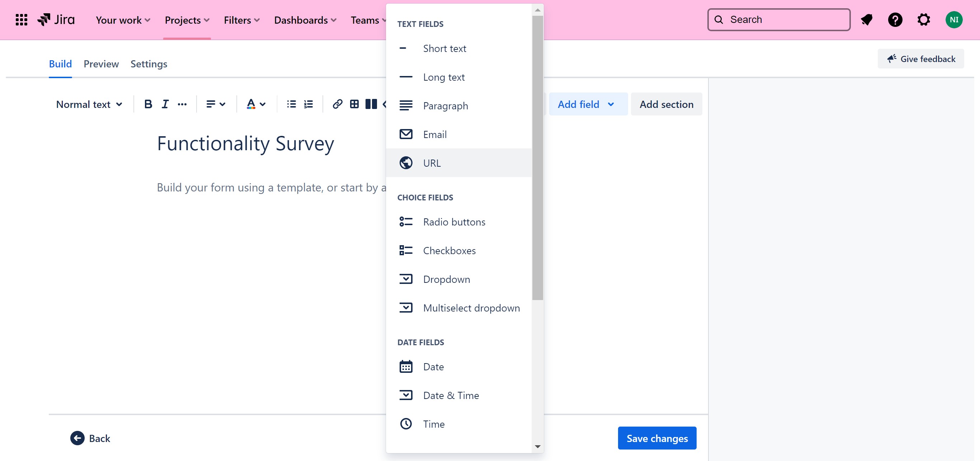
Task: Insert a numbered list
Action: (308, 104)
